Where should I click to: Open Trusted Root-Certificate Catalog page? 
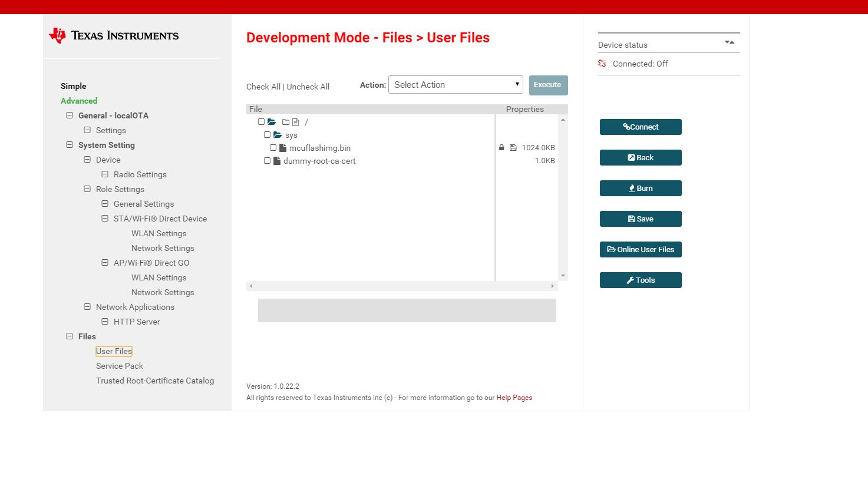pyautogui.click(x=155, y=381)
